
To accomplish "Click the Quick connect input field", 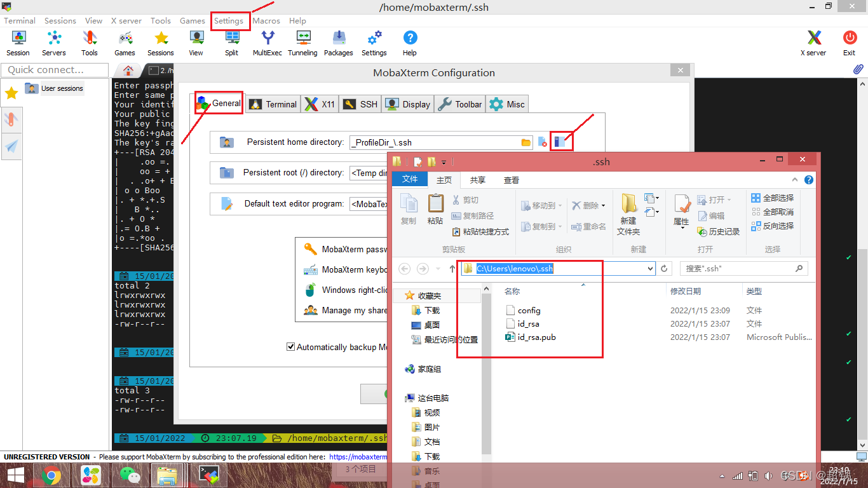I will tap(54, 70).
